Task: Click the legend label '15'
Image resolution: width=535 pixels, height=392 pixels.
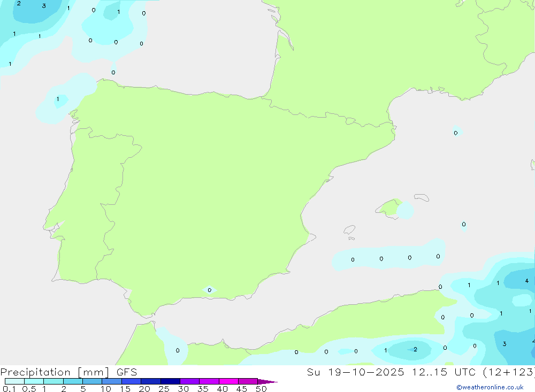Action: (125, 389)
